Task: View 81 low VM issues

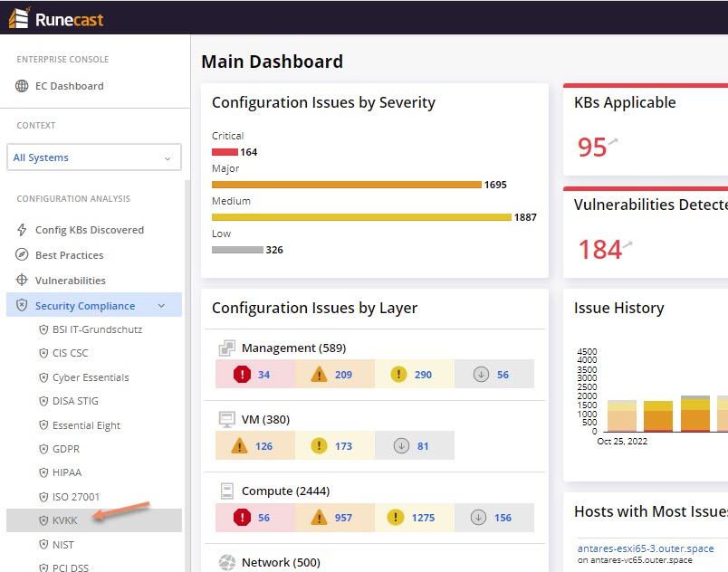Action: pyautogui.click(x=423, y=446)
